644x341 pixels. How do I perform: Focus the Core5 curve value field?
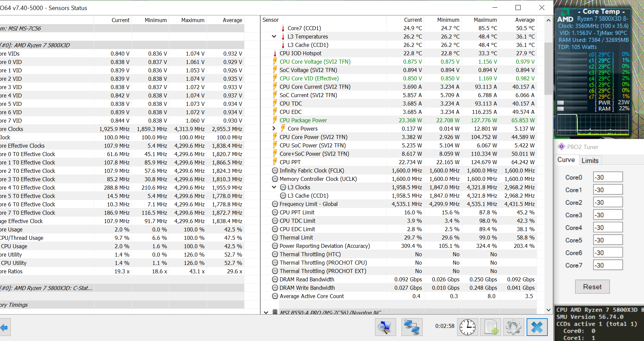pyautogui.click(x=608, y=240)
